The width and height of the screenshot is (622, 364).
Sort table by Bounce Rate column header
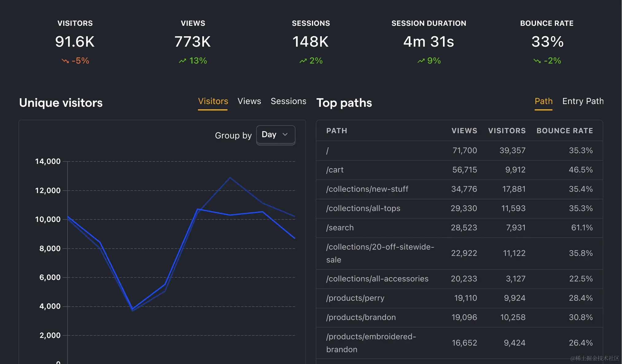(x=565, y=131)
